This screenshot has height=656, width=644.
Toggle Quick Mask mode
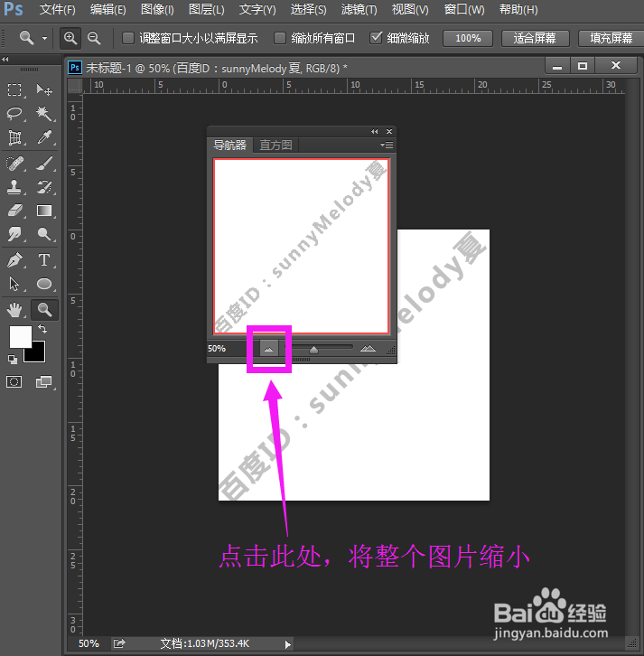point(14,381)
